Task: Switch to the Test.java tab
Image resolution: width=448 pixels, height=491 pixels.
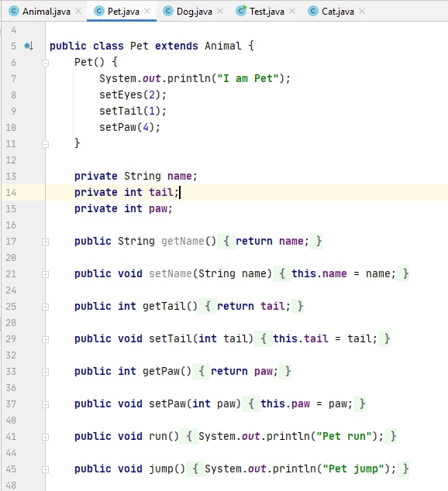Action: [x=267, y=12]
